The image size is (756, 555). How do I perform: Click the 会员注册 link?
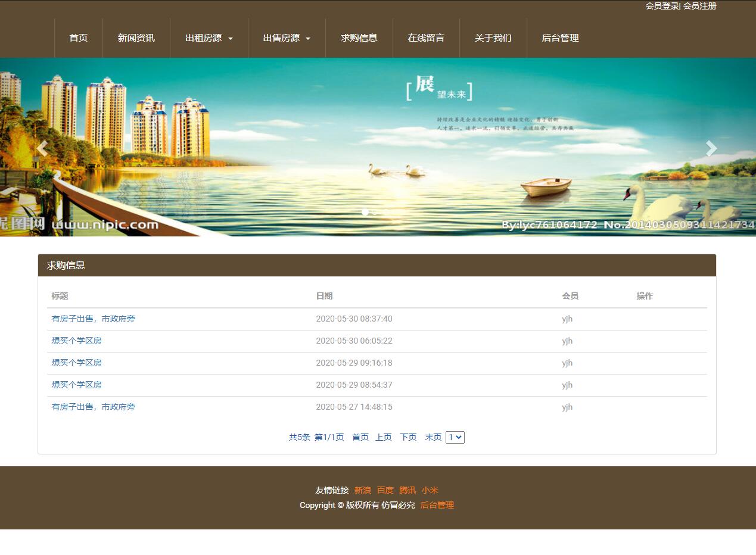pos(699,7)
